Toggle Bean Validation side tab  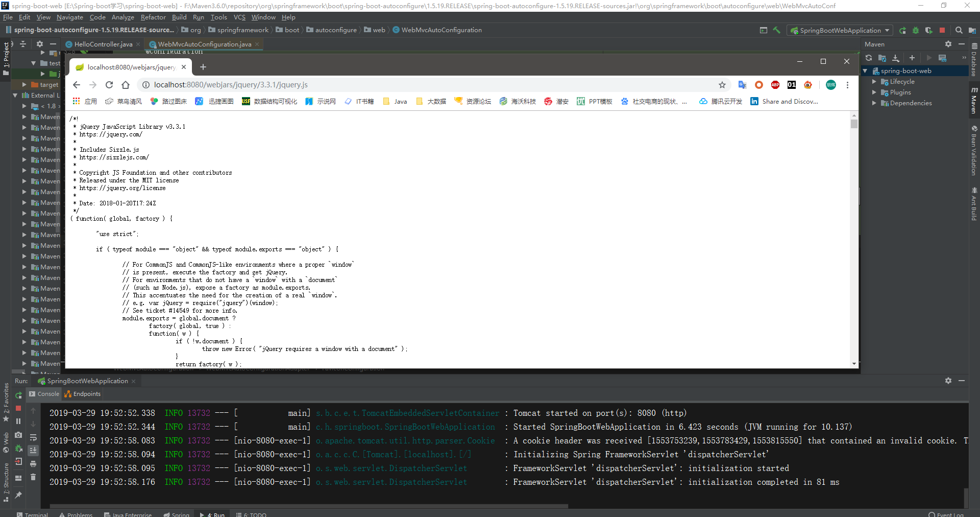974,151
